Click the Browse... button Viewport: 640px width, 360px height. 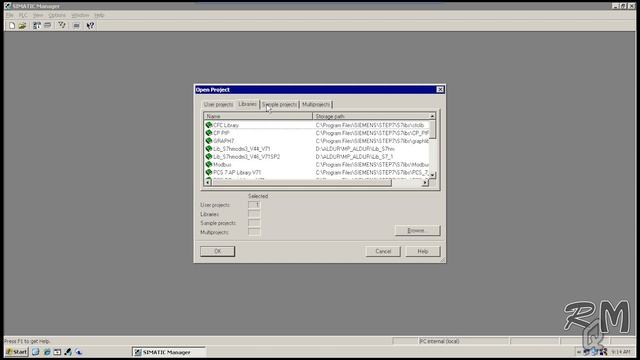point(417,231)
